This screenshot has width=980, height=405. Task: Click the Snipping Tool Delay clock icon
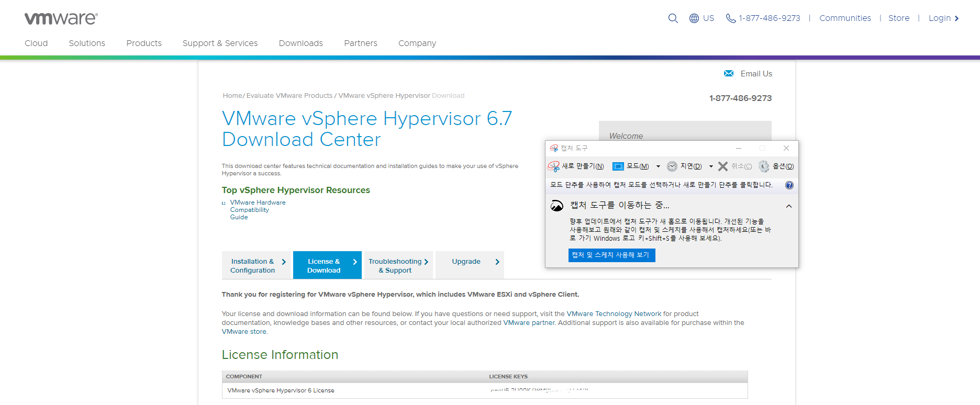[x=672, y=166]
